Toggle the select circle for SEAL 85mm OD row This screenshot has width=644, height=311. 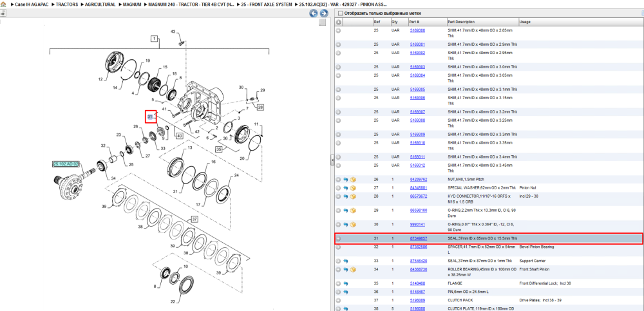[339, 238]
